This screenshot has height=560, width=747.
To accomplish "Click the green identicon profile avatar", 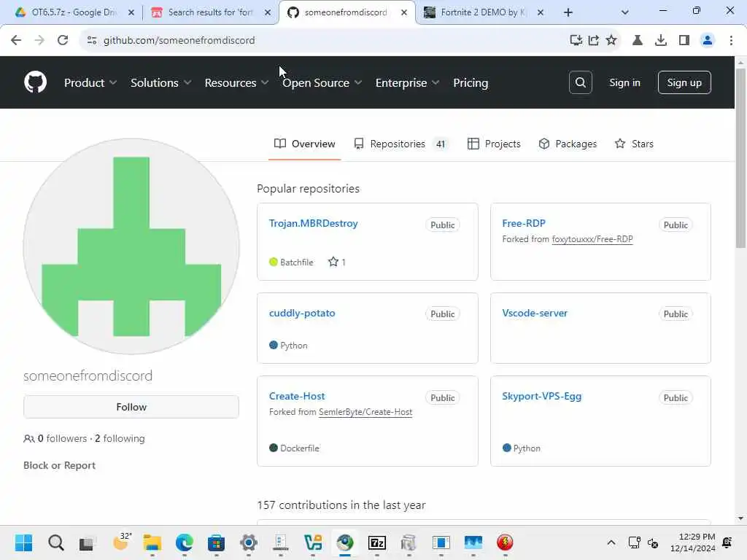I will (131, 246).
